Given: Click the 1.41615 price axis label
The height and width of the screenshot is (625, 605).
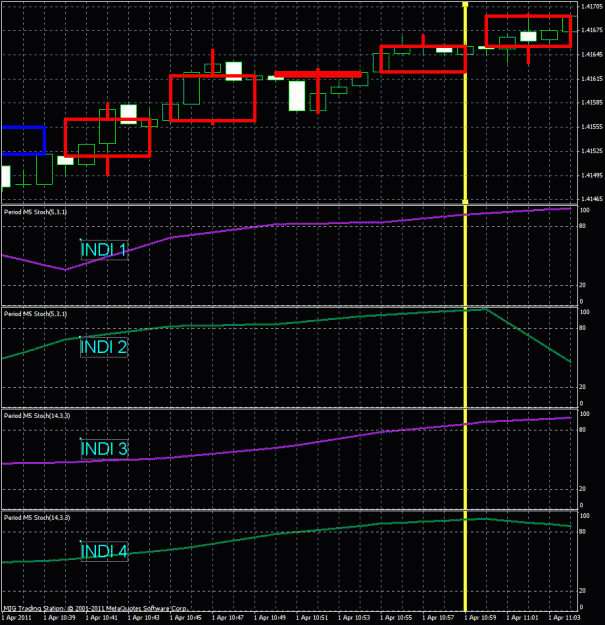Looking at the screenshot, I should point(592,79).
